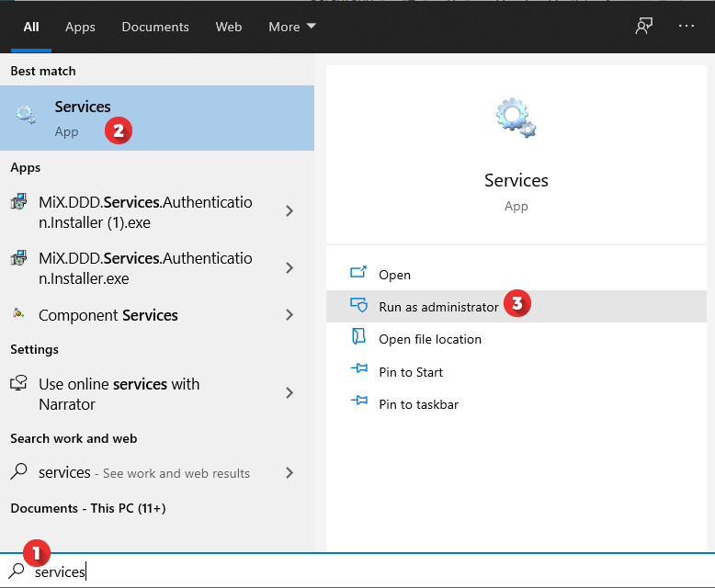Viewport: 715px width, 588px height.
Task: Click the Component Services icon
Action: pyautogui.click(x=18, y=313)
